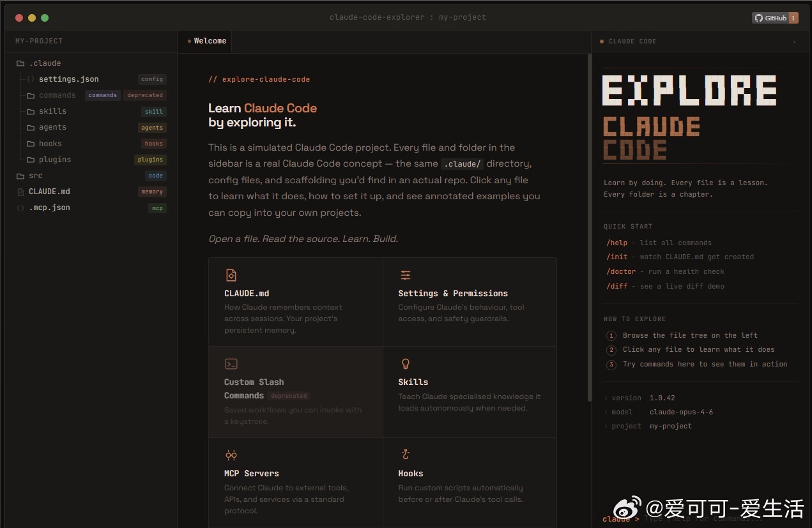Open the GitHub badge link
Image resolution: width=812 pixels, height=528 pixels.
[x=774, y=18]
